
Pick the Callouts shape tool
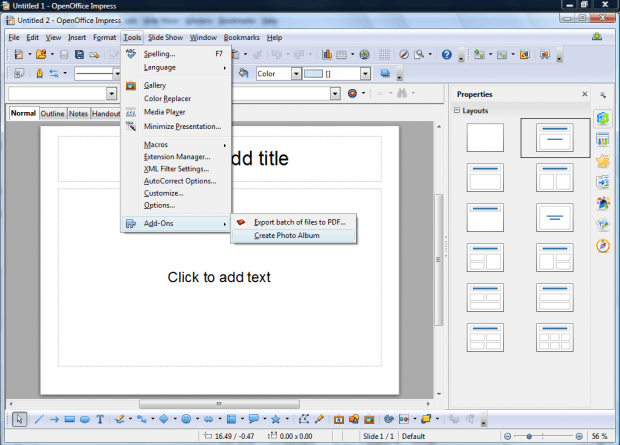pos(253,419)
